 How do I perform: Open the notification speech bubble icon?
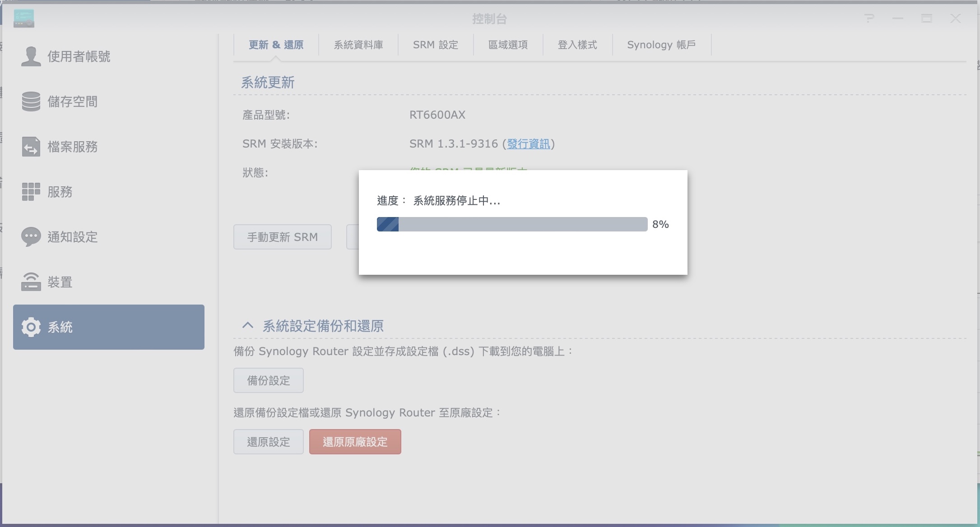pyautogui.click(x=31, y=237)
